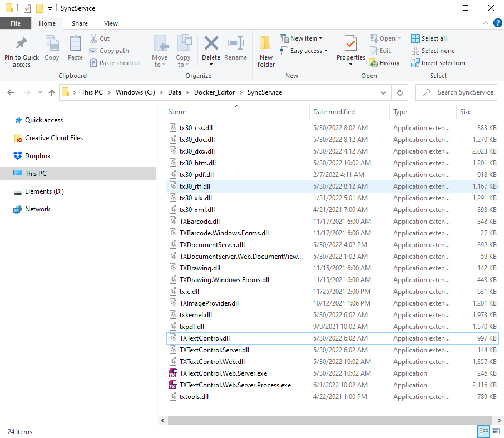This screenshot has width=504, height=438.
Task: Click Paste shortcut command
Action: 115,63
